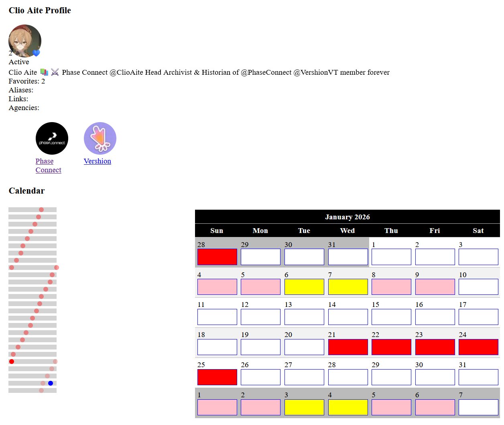Select the red cell for January 23

[435, 347]
